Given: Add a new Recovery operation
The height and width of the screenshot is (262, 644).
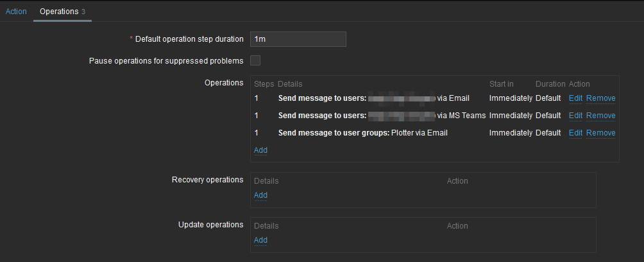Looking at the screenshot, I should [260, 195].
